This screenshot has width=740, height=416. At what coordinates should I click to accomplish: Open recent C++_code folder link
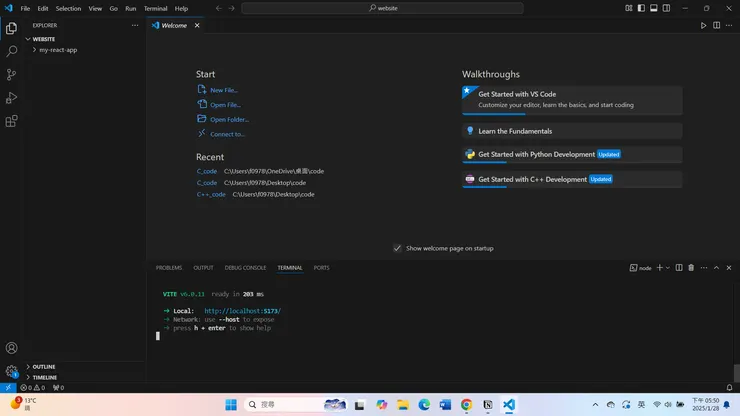(211, 195)
